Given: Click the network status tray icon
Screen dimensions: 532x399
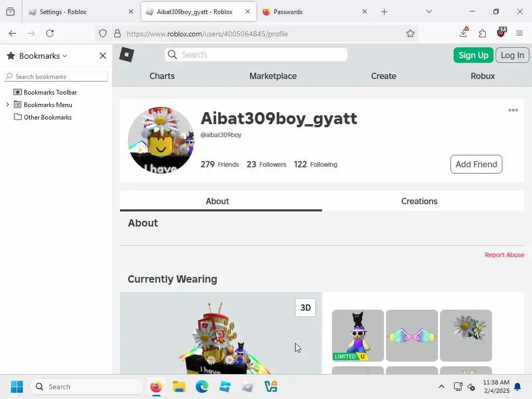Looking at the screenshot, I should coord(458,387).
